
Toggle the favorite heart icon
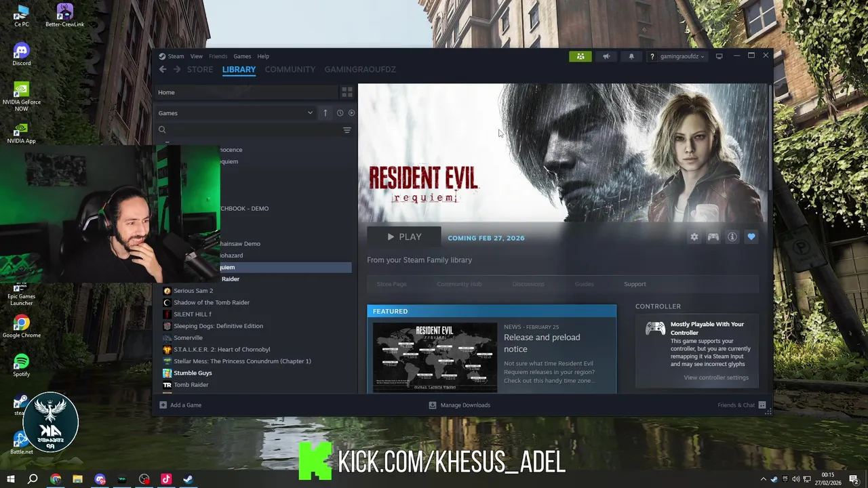pyautogui.click(x=751, y=237)
